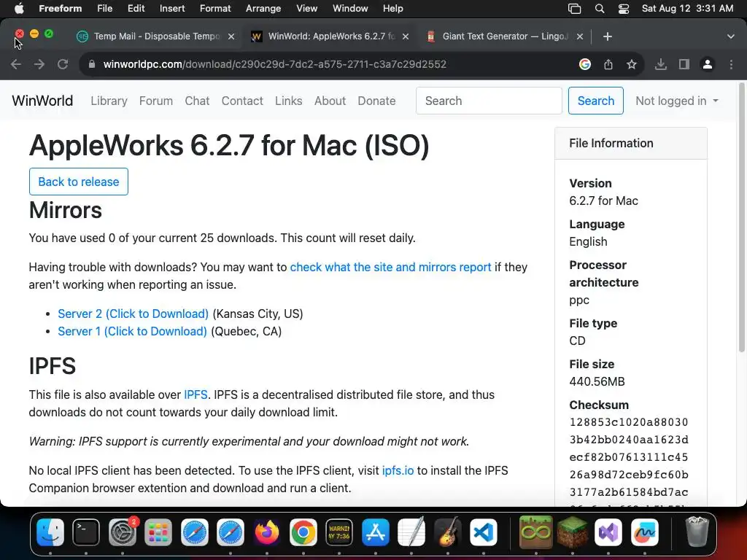The width and height of the screenshot is (747, 560).
Task: Open the Stage Manager window menu bar icon
Action: point(575,9)
